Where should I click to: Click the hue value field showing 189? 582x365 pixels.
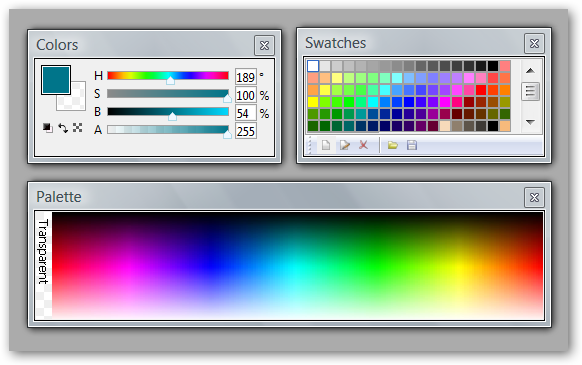[x=245, y=77]
